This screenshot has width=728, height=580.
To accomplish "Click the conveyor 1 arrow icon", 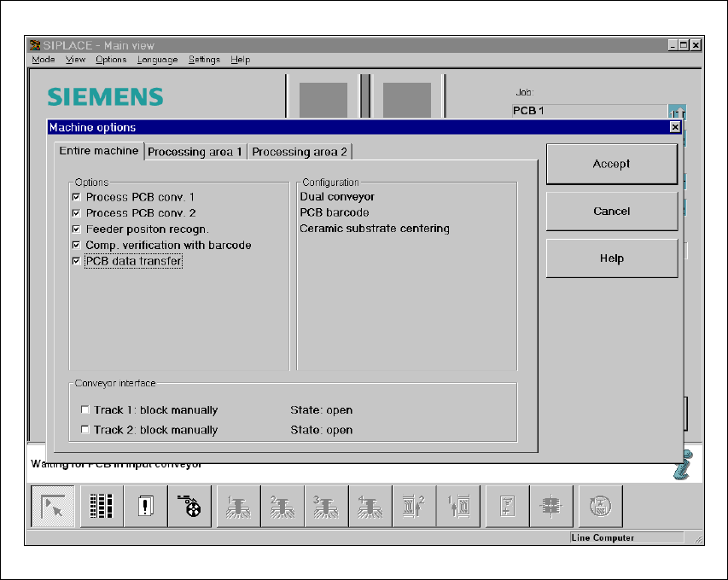I will [457, 507].
